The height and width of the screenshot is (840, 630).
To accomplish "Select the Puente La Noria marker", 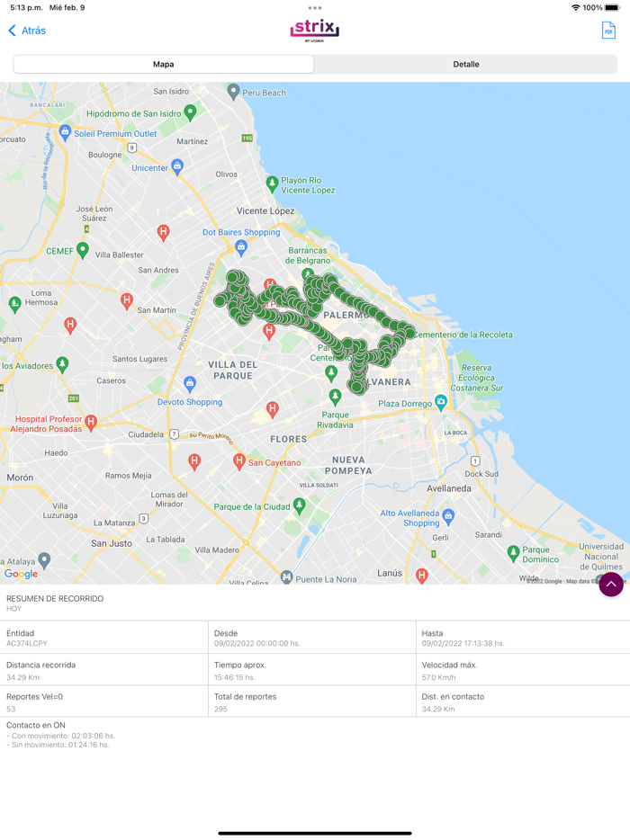I will (287, 577).
